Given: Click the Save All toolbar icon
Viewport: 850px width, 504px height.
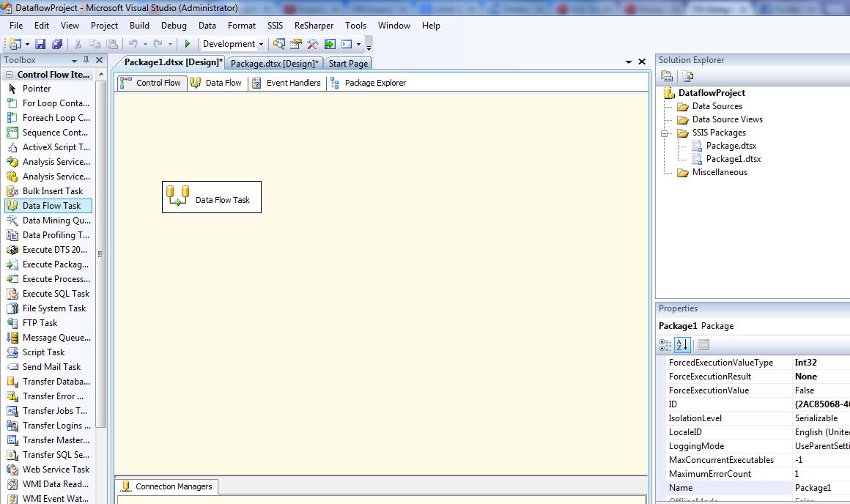Looking at the screenshot, I should point(56,45).
